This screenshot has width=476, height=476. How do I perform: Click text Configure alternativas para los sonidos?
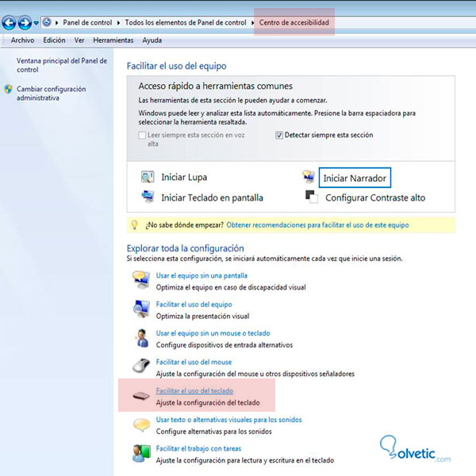[x=214, y=432]
